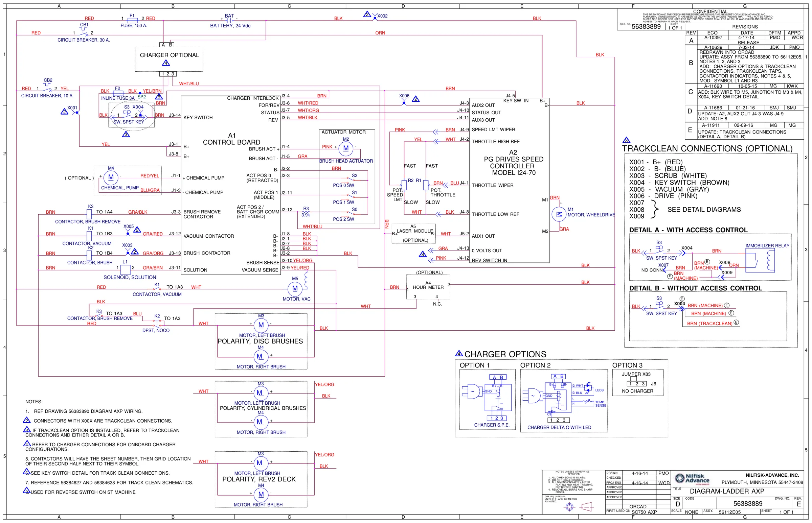Screen dimensions: 812x523
Task: Click the CONFIDENTIAL header text
Action: pos(710,11)
